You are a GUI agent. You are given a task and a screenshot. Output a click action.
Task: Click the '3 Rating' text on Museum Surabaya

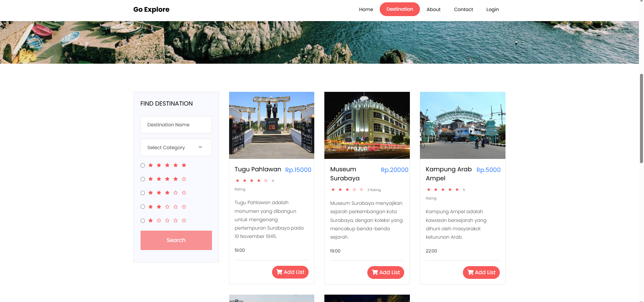point(374,190)
